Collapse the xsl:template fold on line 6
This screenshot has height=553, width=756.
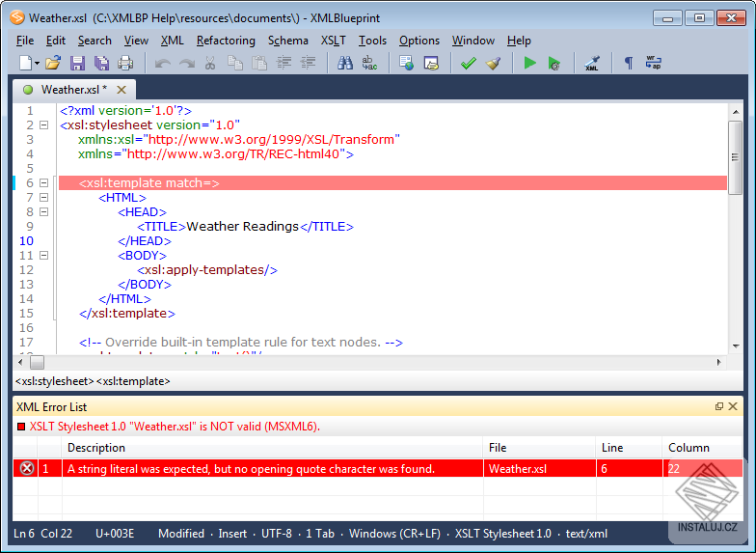(43, 183)
